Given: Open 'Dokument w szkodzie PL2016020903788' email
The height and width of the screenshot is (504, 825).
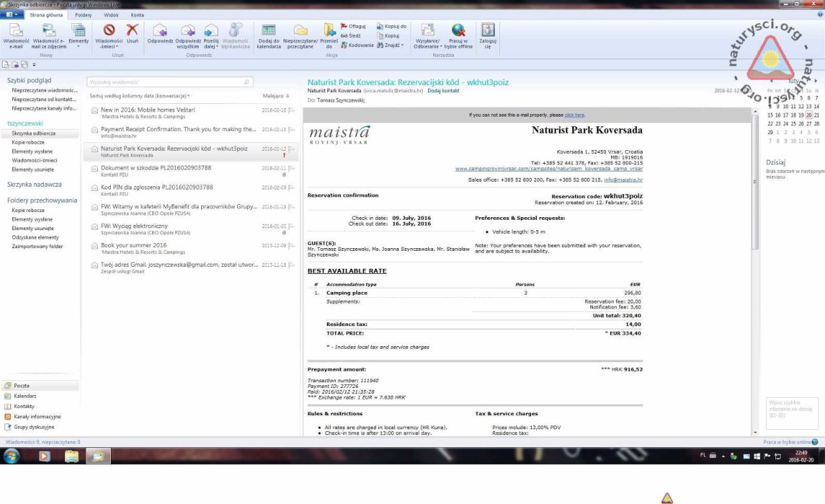Looking at the screenshot, I should [x=191, y=171].
